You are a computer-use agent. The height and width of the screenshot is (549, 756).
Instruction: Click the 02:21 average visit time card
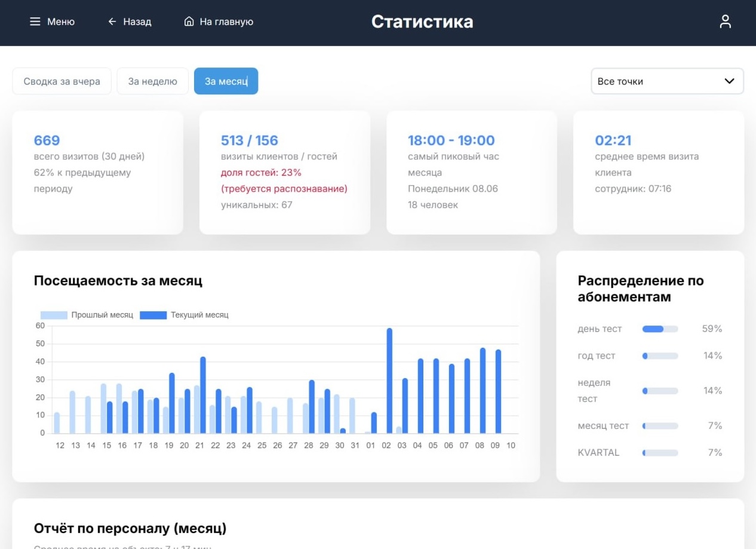[659, 173]
